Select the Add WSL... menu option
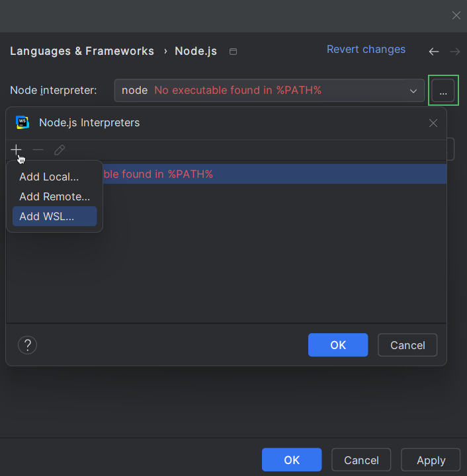The image size is (467, 476). point(47,216)
